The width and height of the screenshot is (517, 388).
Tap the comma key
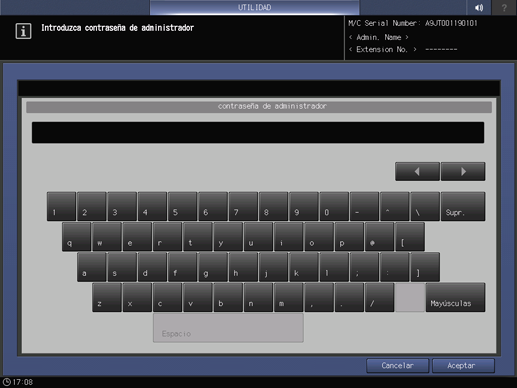tap(319, 297)
